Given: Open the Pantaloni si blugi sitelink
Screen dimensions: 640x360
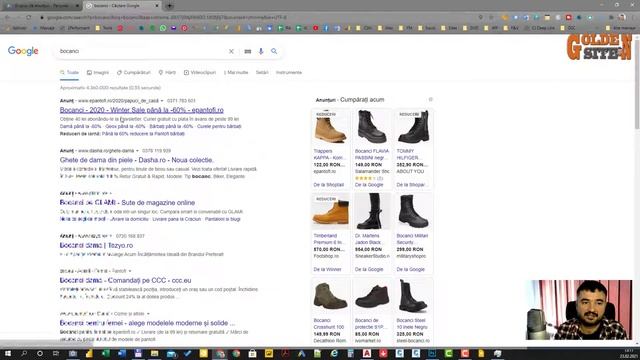Looking at the screenshot, I should pos(222,219).
